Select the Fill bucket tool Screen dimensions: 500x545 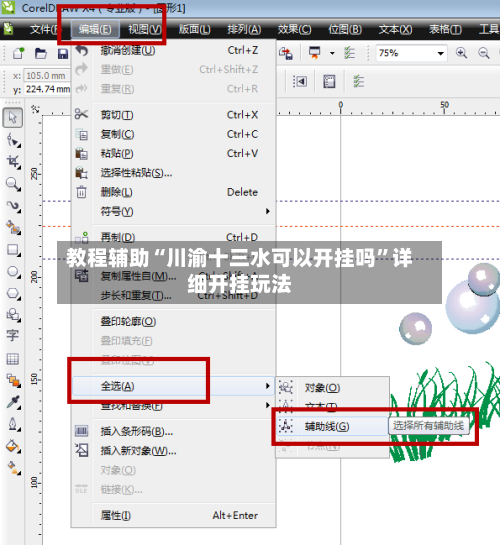pos(13,446)
